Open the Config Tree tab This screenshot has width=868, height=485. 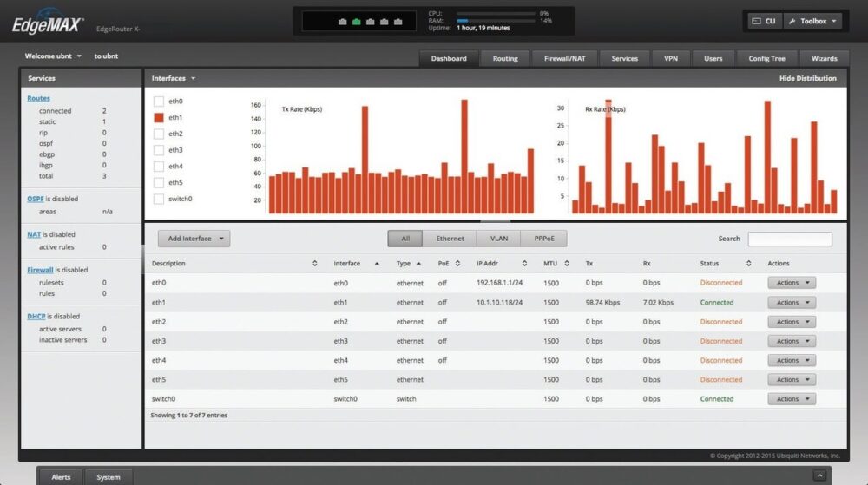[766, 58]
